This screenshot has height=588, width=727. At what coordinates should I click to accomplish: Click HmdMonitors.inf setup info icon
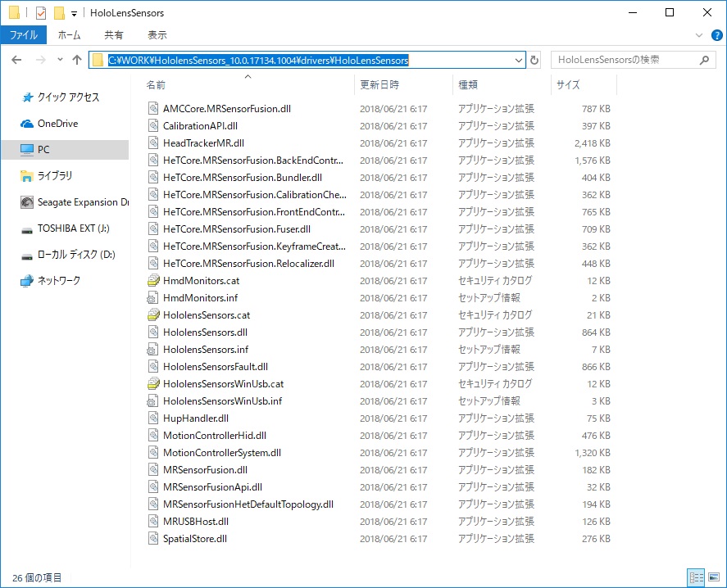(x=153, y=298)
